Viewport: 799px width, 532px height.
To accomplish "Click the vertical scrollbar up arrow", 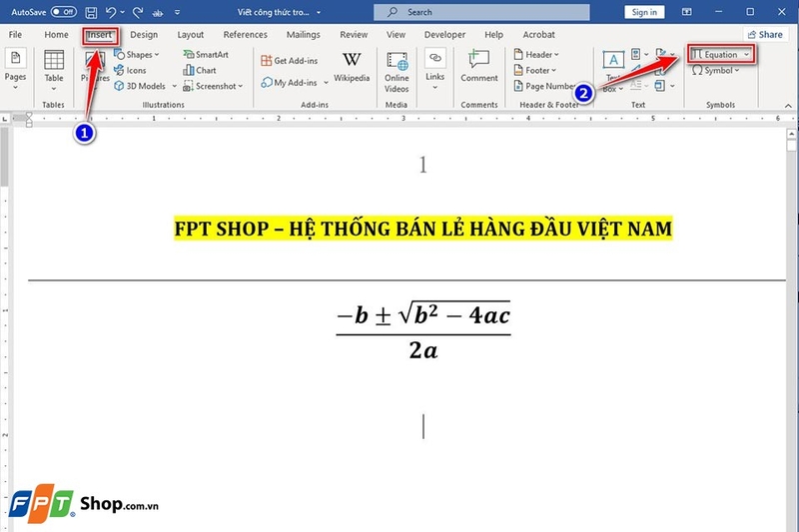I will pyautogui.click(x=791, y=134).
